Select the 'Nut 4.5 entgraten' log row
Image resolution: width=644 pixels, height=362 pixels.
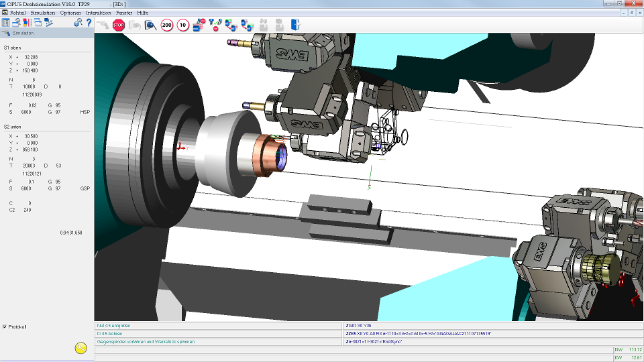pyautogui.click(x=219, y=326)
